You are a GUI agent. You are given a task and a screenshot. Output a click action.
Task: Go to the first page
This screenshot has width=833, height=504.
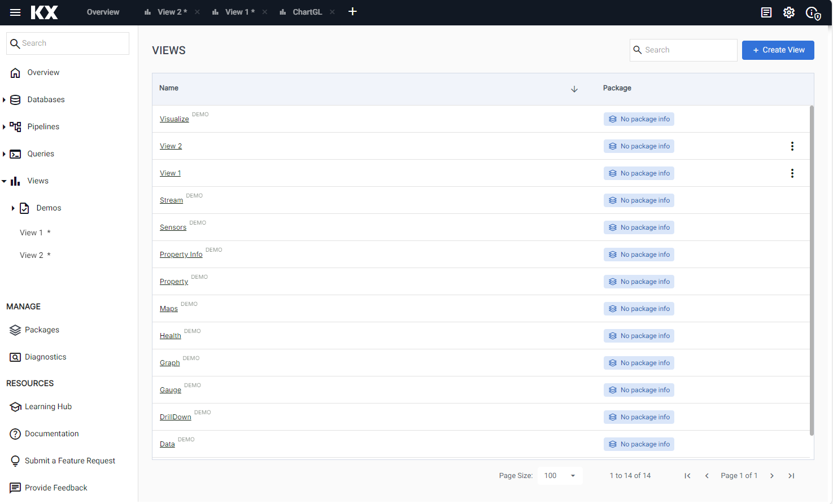pyautogui.click(x=687, y=476)
